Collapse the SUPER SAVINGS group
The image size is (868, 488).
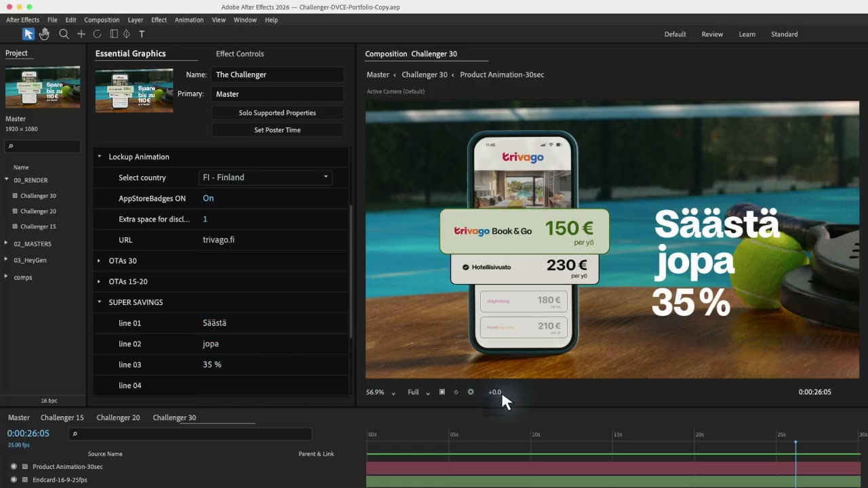coord(99,302)
